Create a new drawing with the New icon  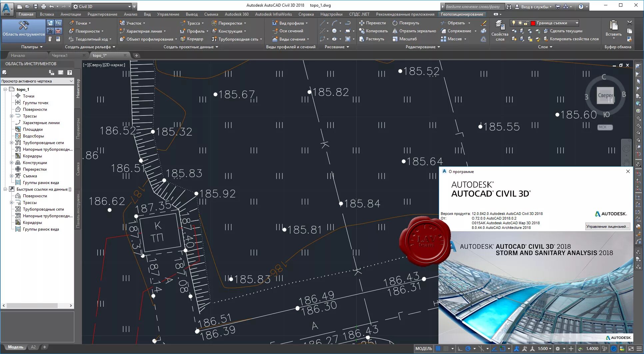20,6
